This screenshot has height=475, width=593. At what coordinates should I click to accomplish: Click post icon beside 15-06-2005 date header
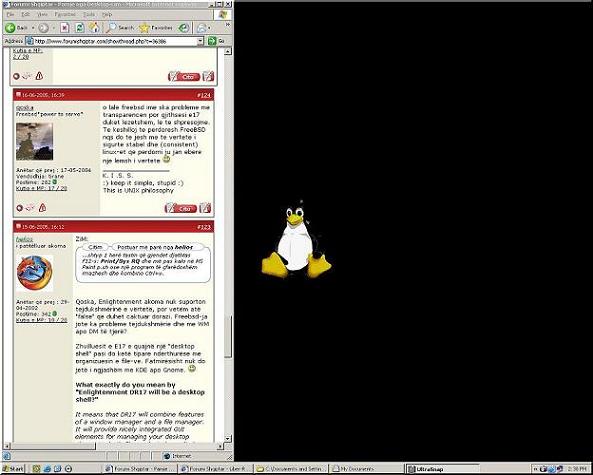(19, 226)
